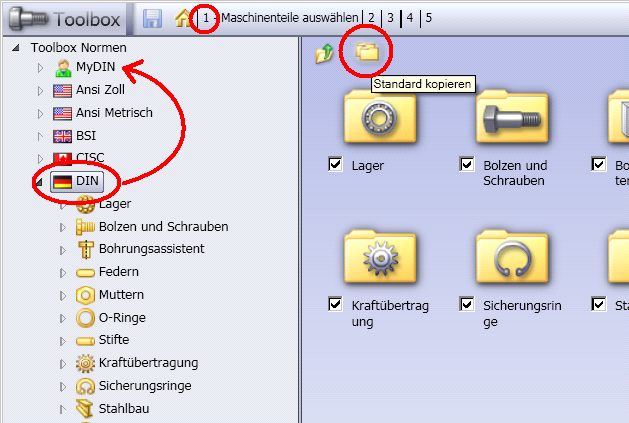Switch to step 2 tab
The image size is (629, 423).
click(371, 18)
